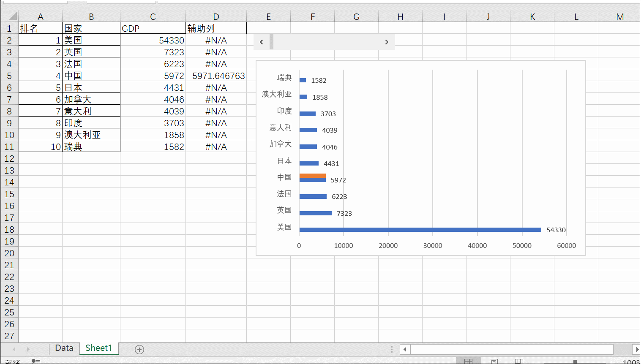This screenshot has width=641, height=364.
Task: Switch to the Data sheet tab
Action: point(64,348)
